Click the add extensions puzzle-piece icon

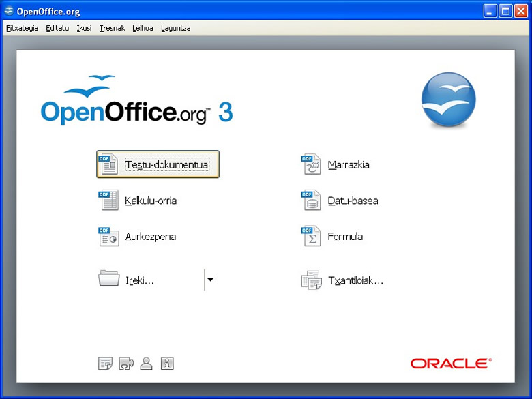coord(126,364)
